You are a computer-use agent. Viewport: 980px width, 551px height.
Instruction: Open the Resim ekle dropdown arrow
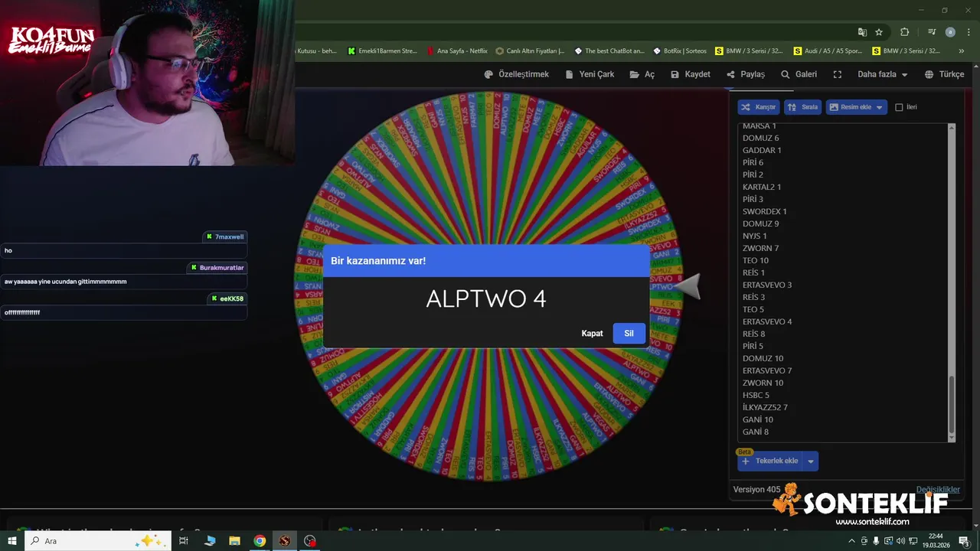point(880,107)
